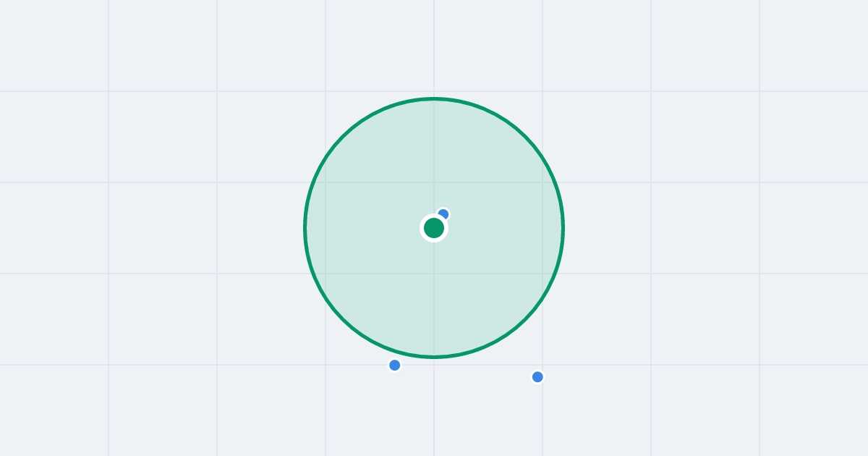Pick the blue dot outside the circle's lower-right
Screen dimensions: 868x456
(x=537, y=377)
